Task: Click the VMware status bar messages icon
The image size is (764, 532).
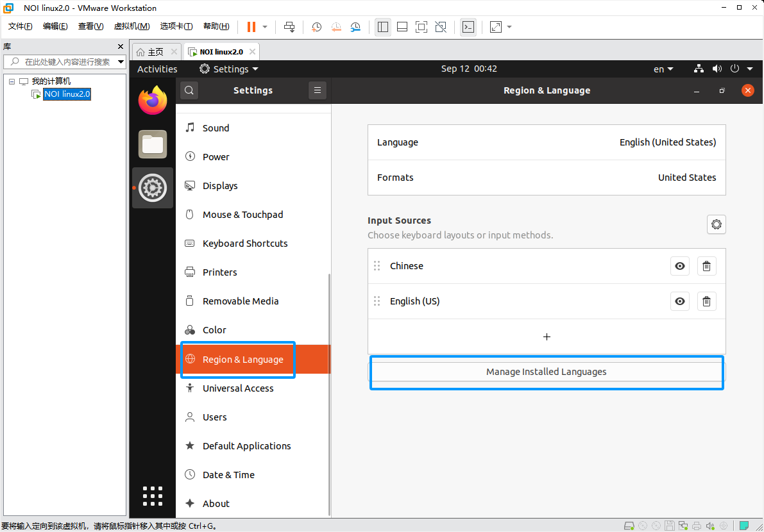Action: click(x=744, y=526)
